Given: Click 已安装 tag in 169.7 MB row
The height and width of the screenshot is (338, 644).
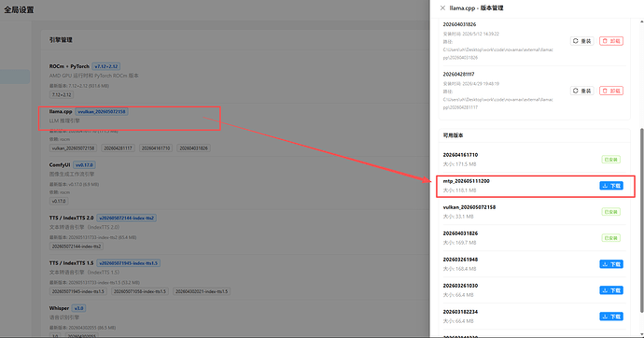Looking at the screenshot, I should pyautogui.click(x=610, y=238).
